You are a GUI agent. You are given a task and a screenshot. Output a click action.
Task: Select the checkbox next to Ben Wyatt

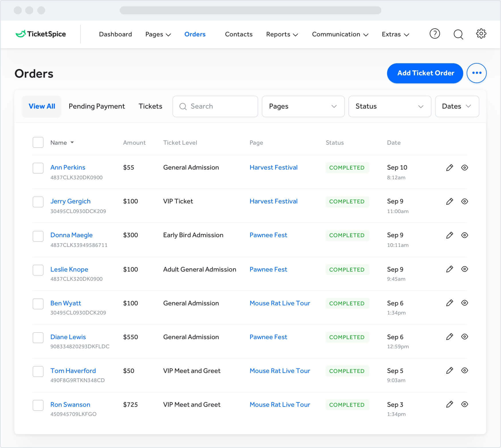(38, 304)
